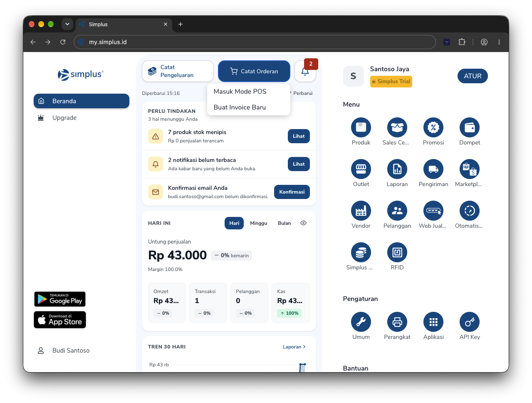Click the Simplus Trial badge
The height and width of the screenshot is (403, 532).
coord(391,82)
